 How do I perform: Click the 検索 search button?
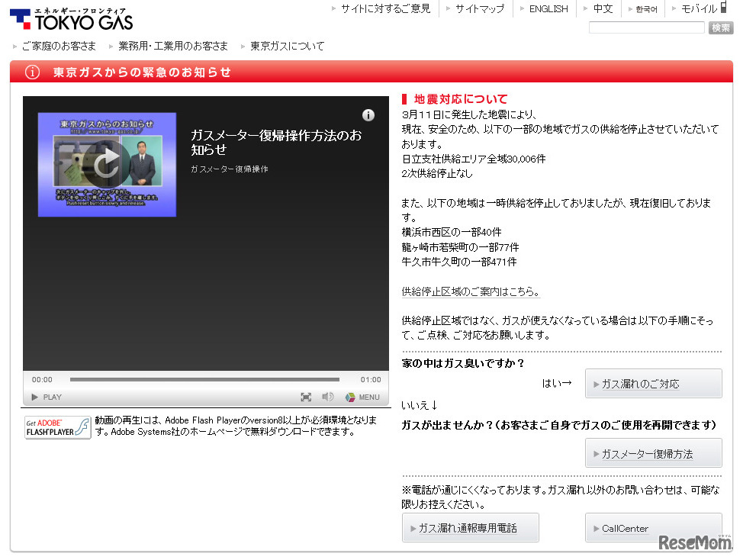(721, 27)
